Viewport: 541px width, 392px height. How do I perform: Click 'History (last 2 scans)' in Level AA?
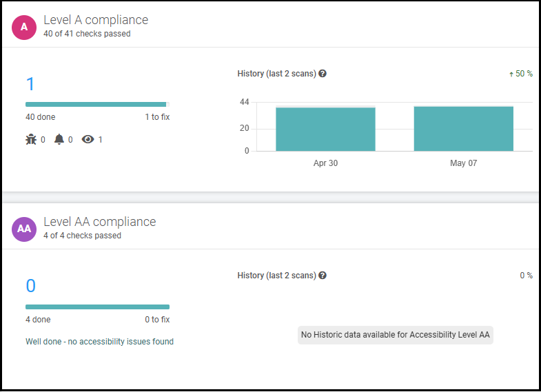tap(277, 275)
